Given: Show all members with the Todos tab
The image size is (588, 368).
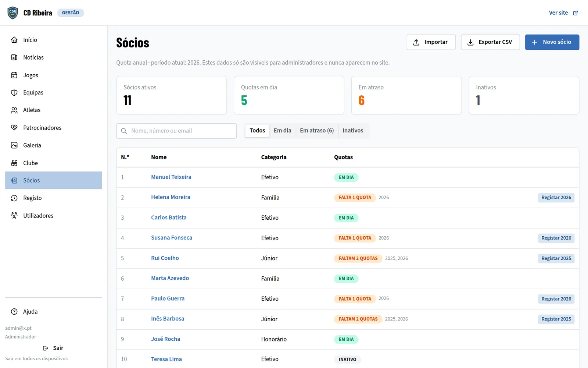Looking at the screenshot, I should (x=257, y=131).
